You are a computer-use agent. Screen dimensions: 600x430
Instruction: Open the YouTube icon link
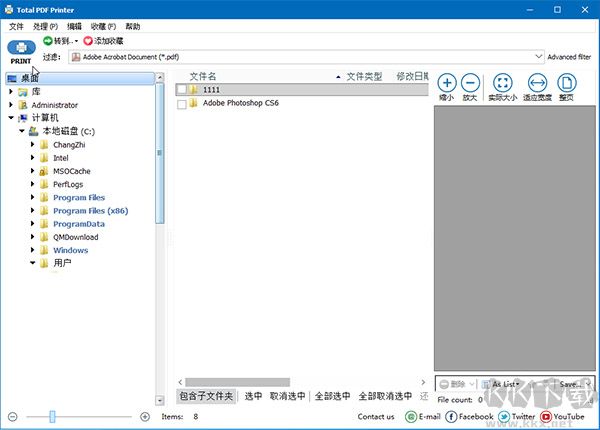[x=546, y=417]
